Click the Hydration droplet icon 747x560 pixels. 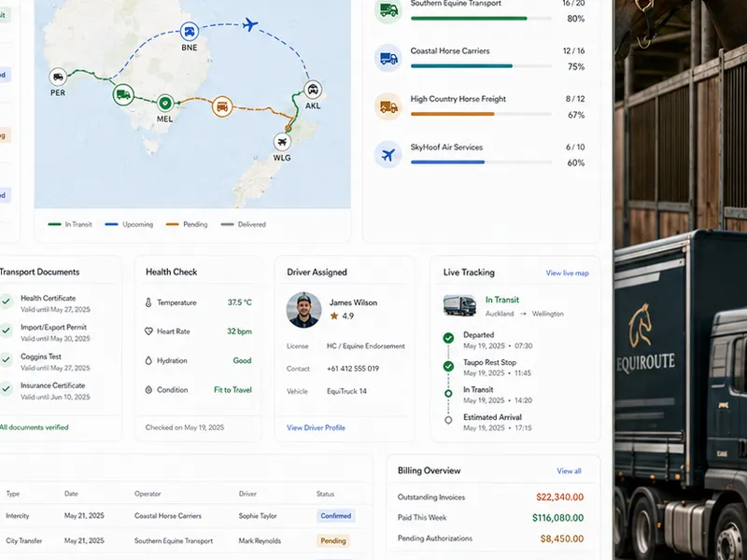click(148, 360)
